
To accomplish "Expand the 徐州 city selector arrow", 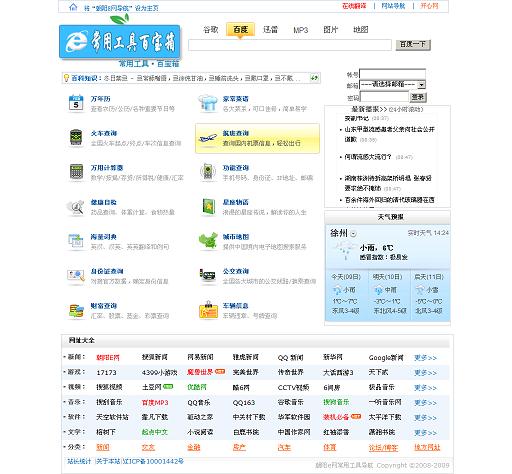I will pyautogui.click(x=353, y=234).
